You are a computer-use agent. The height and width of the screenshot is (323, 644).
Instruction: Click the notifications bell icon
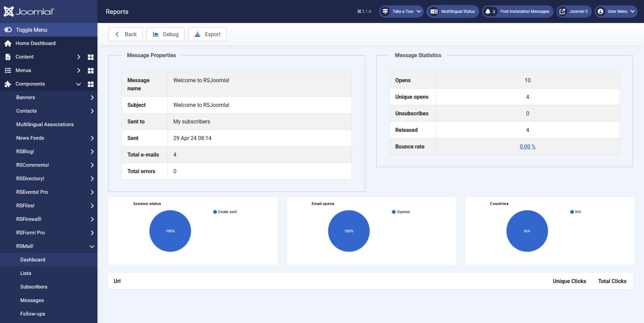(488, 11)
